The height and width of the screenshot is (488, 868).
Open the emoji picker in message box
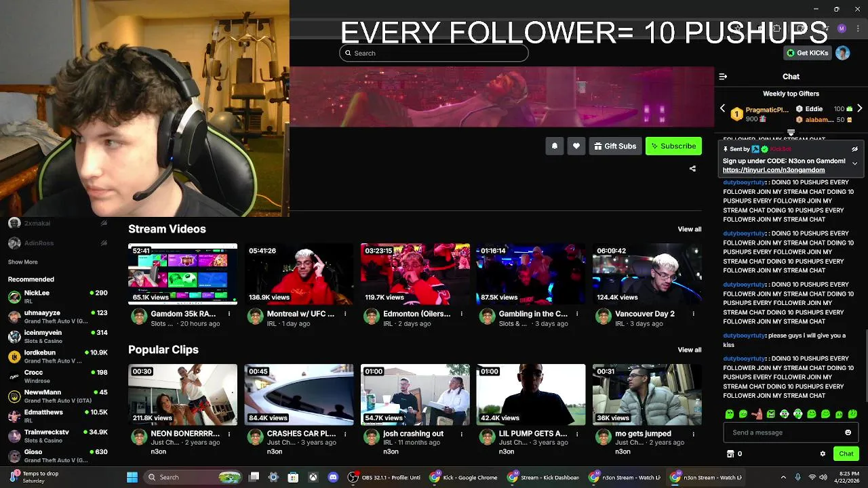coord(848,432)
